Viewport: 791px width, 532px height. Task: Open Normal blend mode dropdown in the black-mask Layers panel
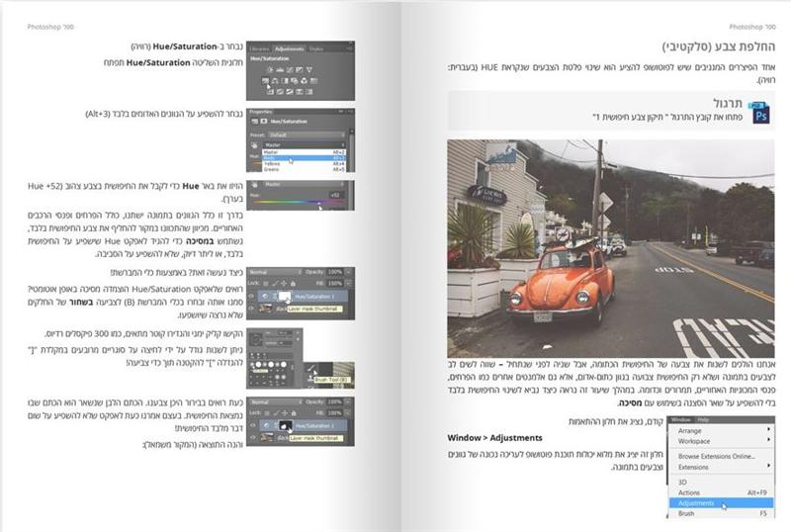tap(276, 402)
